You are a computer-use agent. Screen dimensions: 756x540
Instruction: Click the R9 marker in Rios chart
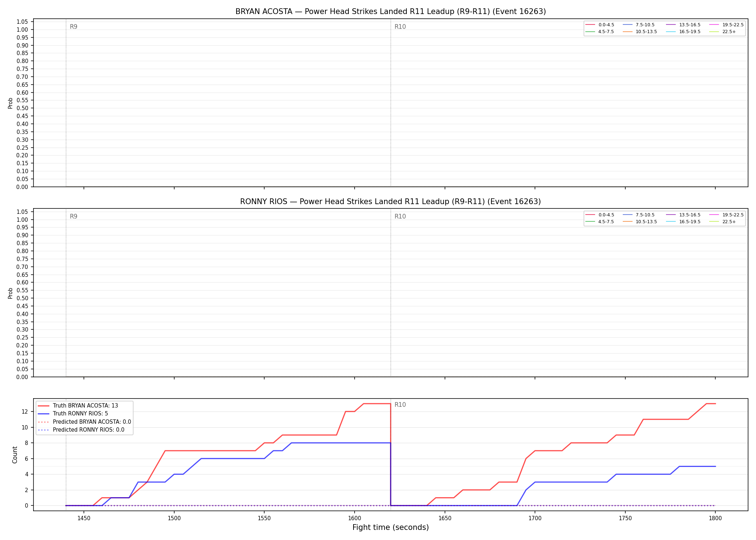tap(73, 216)
